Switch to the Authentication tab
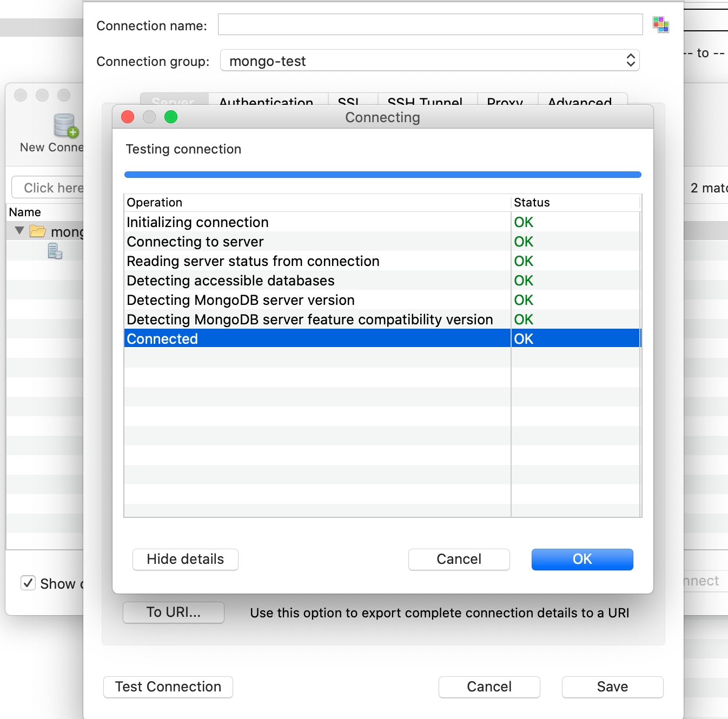This screenshot has width=728, height=719. [266, 102]
